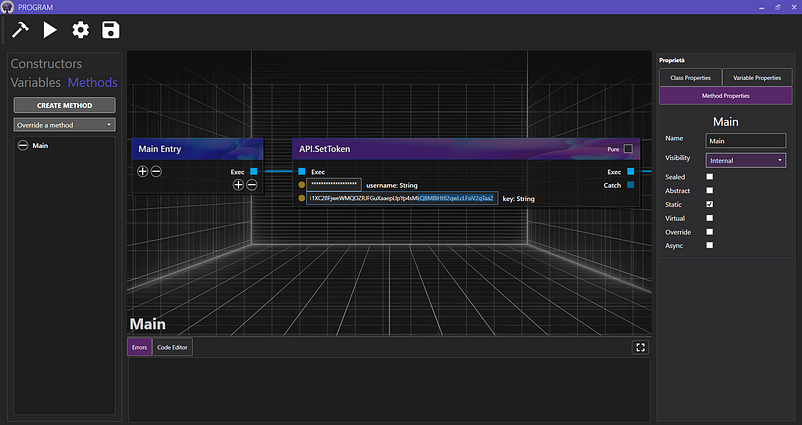Click the key input pin circle

pyautogui.click(x=302, y=198)
